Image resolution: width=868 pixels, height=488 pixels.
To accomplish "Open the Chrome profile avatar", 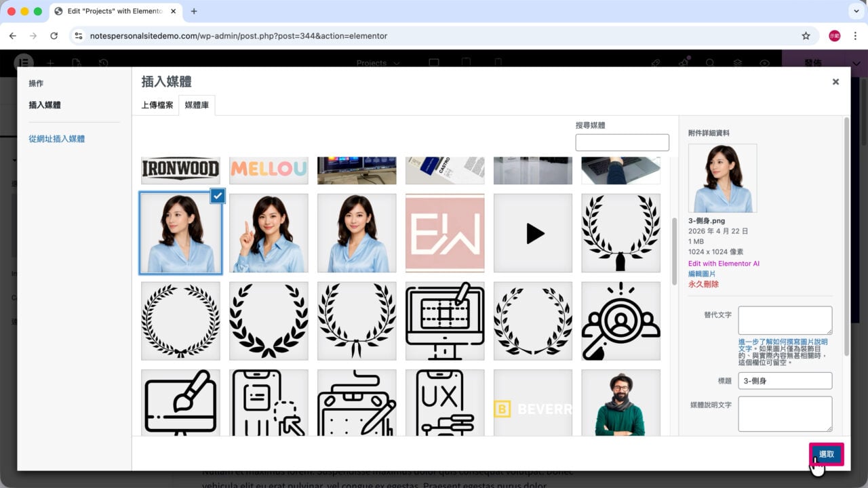I will pos(835,36).
